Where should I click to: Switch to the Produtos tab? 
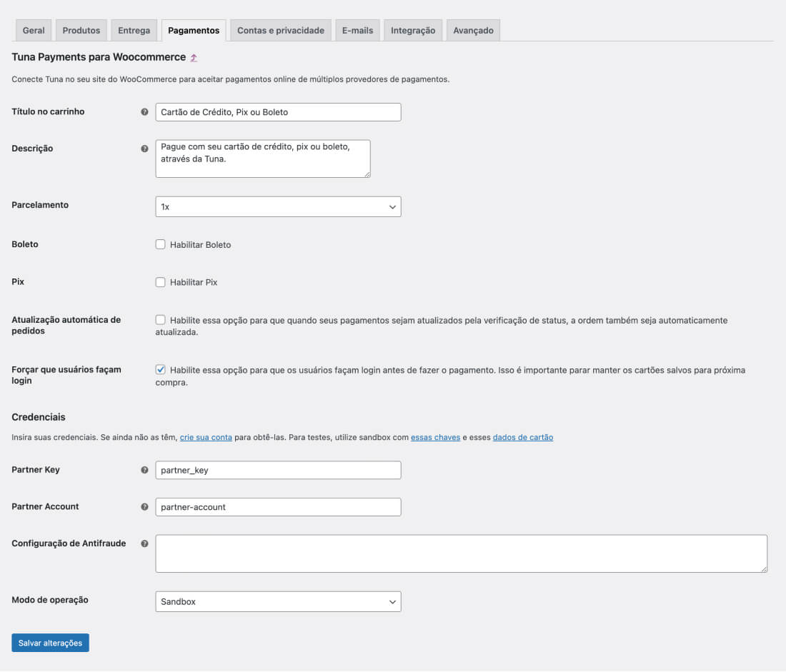point(81,31)
